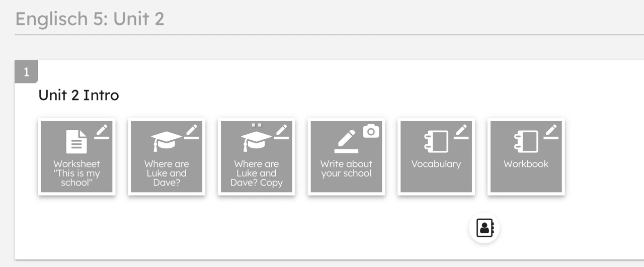Open the Worksheet "This is my school" label
The image size is (644, 267).
76,173
